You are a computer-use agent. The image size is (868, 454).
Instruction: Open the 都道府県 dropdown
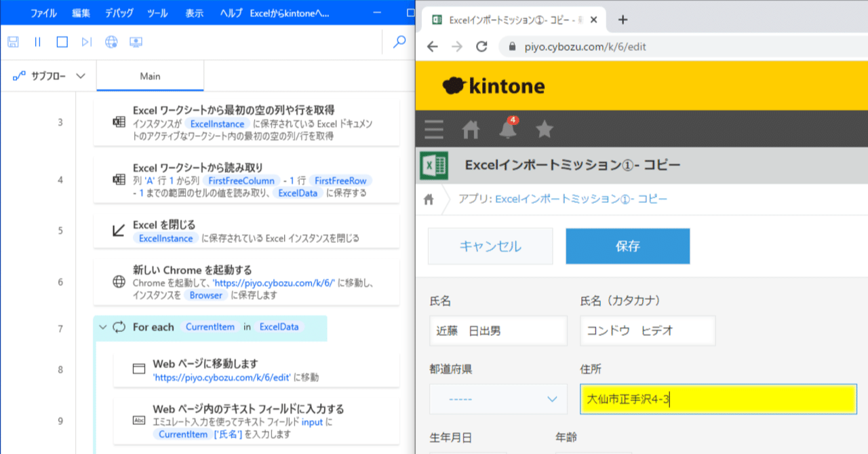click(498, 399)
